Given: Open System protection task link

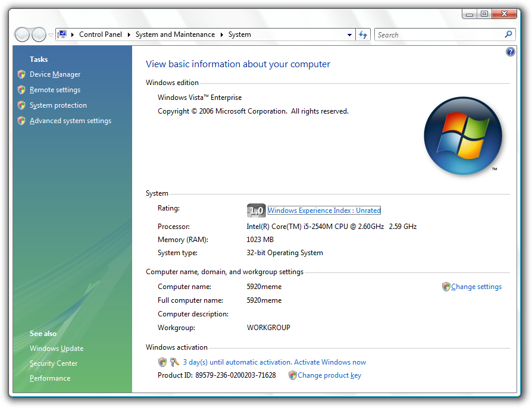Looking at the screenshot, I should pos(58,105).
